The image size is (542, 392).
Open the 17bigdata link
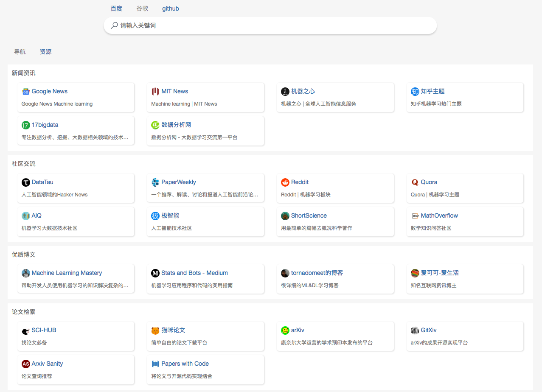pyautogui.click(x=45, y=125)
